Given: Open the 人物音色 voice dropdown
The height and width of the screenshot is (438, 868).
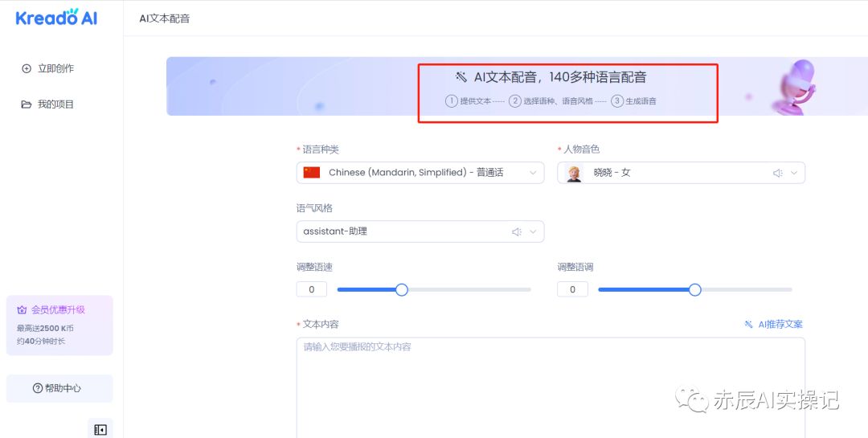Looking at the screenshot, I should 681,173.
